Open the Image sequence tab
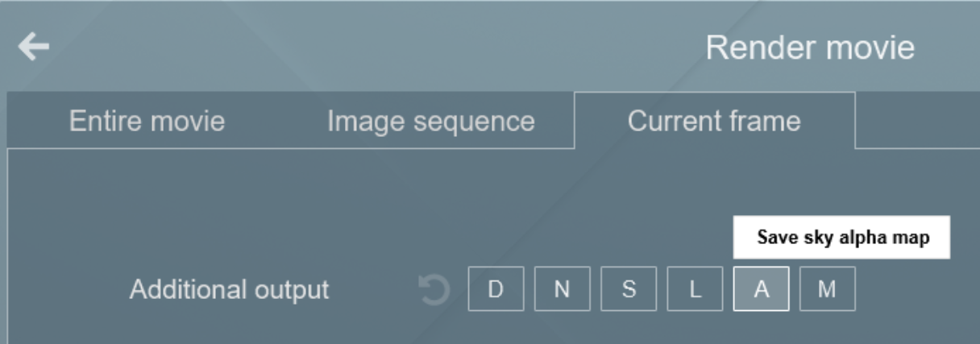Image resolution: width=980 pixels, height=344 pixels. 430,121
